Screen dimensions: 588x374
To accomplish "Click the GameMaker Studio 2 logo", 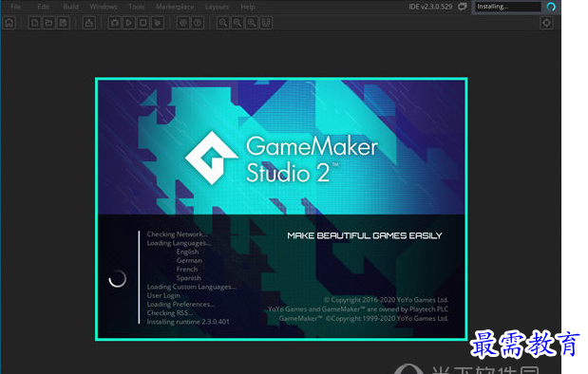I will (x=281, y=158).
